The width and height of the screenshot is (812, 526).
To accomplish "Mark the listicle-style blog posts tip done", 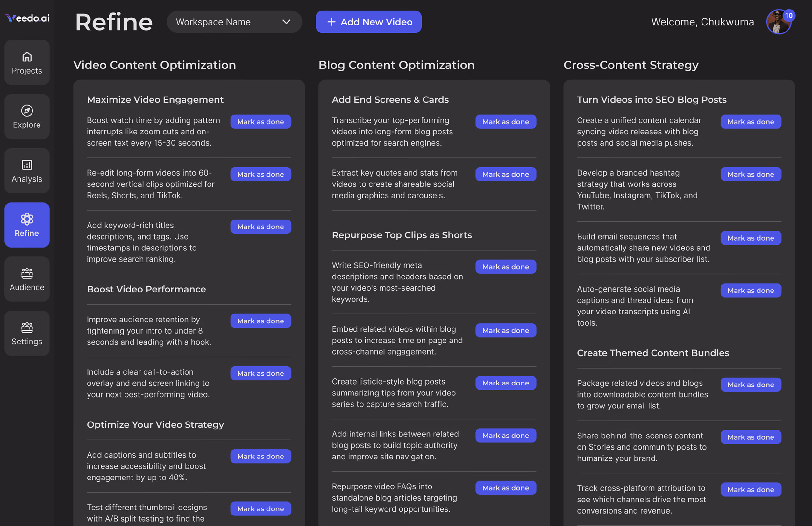I will (506, 383).
